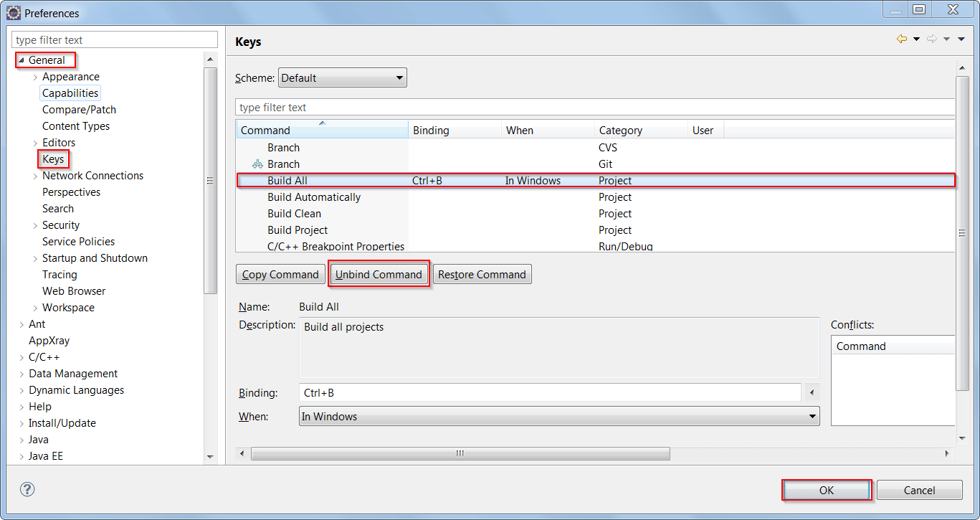Image resolution: width=980 pixels, height=520 pixels.
Task: Click the arrow button beside the Binding field
Action: click(x=812, y=392)
